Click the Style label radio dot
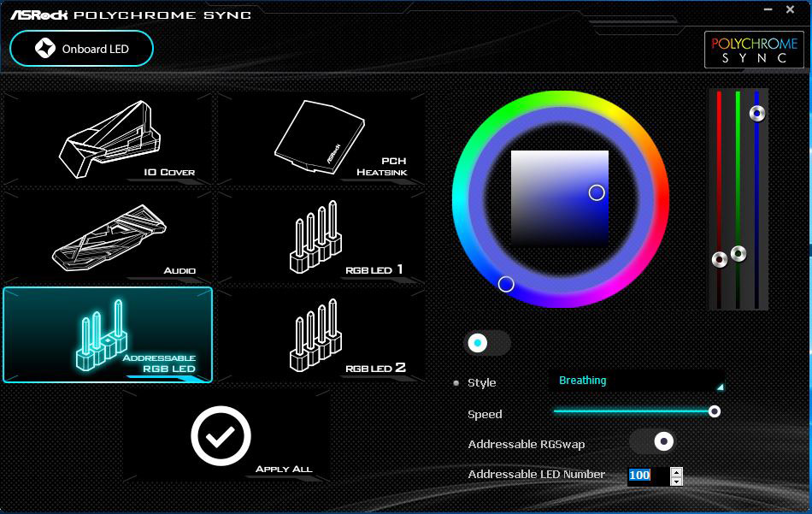The image size is (812, 514). click(456, 383)
